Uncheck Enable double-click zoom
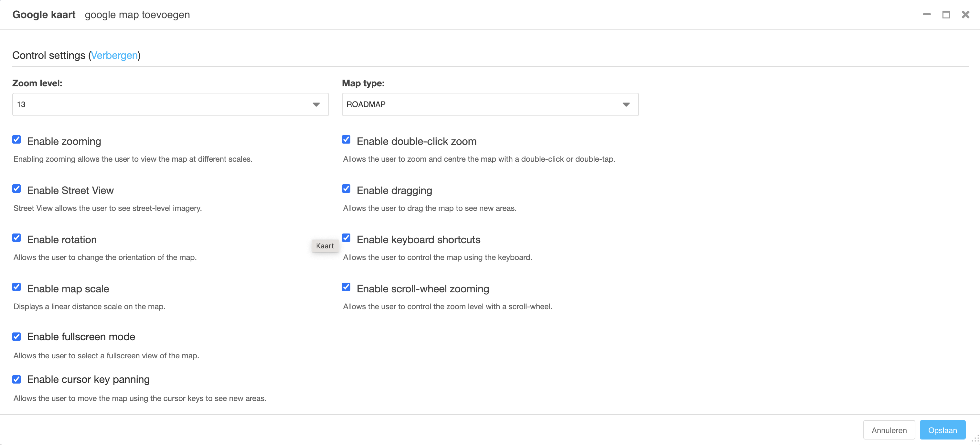The width and height of the screenshot is (980, 445). [x=346, y=140]
